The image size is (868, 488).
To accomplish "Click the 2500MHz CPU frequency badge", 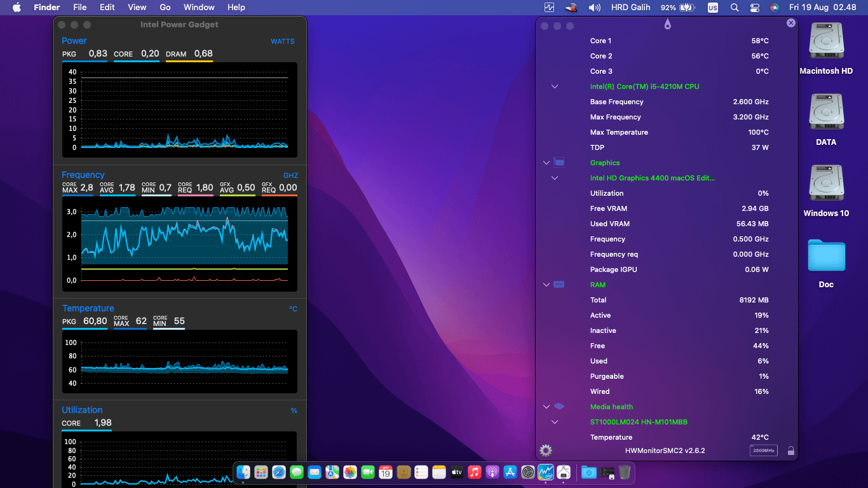I will [763, 451].
